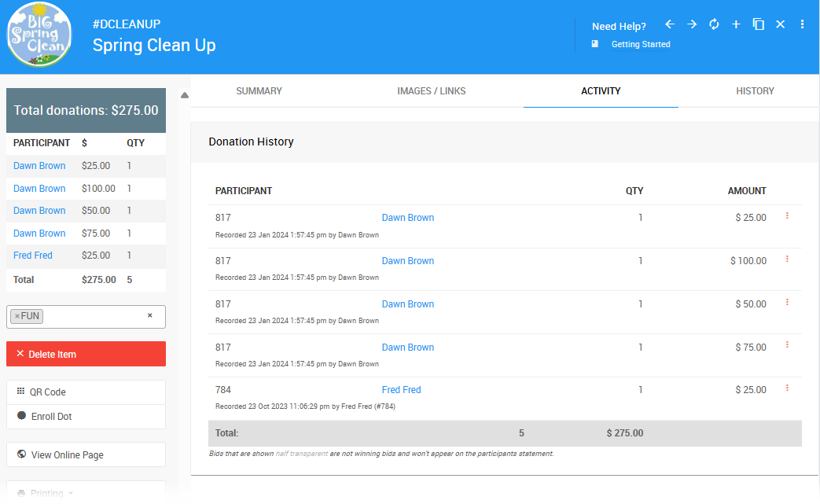Click the plus icon to add new
Viewport: 820px width, 504px height.
[736, 24]
